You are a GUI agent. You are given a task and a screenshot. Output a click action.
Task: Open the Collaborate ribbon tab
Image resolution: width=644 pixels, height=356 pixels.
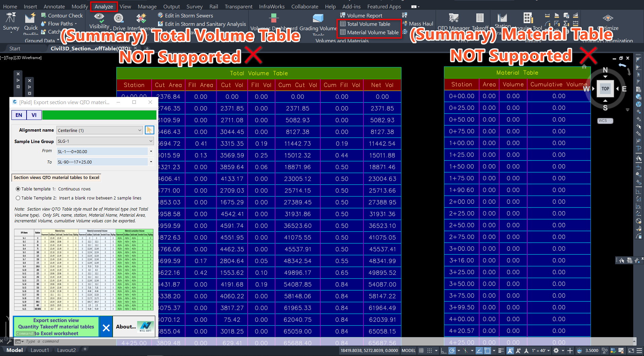[305, 6]
